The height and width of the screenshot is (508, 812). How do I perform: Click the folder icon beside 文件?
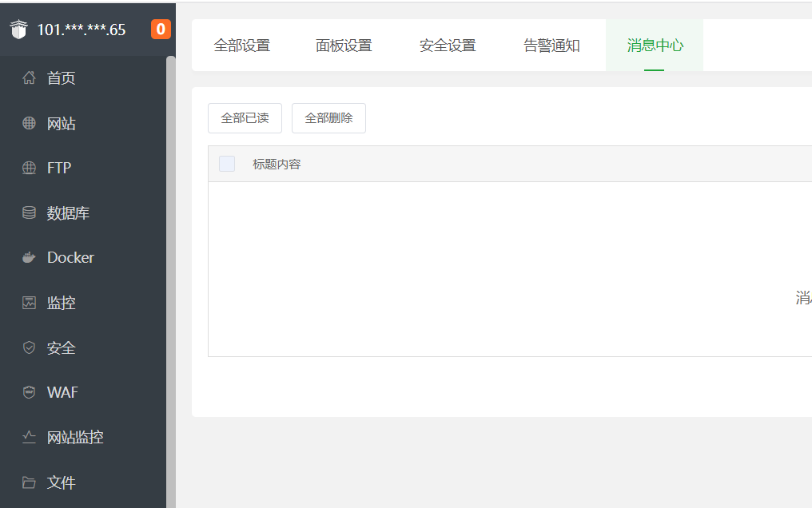[30, 482]
